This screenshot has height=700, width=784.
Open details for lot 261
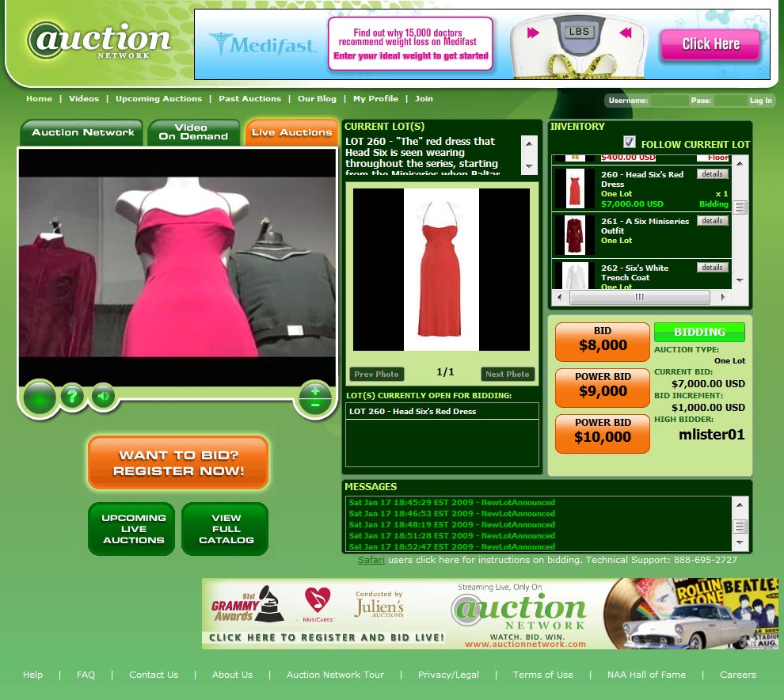(712, 220)
